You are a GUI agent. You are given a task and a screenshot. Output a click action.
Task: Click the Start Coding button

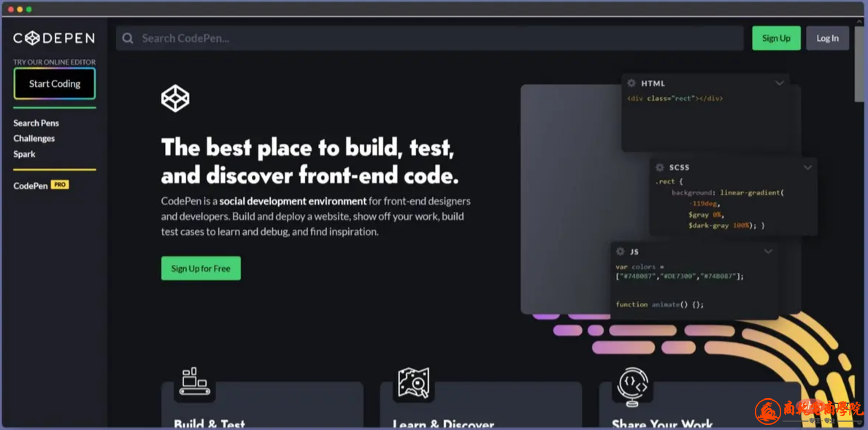coord(54,83)
